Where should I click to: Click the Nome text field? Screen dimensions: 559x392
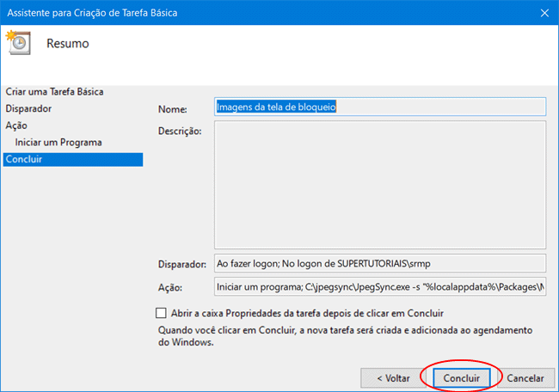pyautogui.click(x=378, y=107)
